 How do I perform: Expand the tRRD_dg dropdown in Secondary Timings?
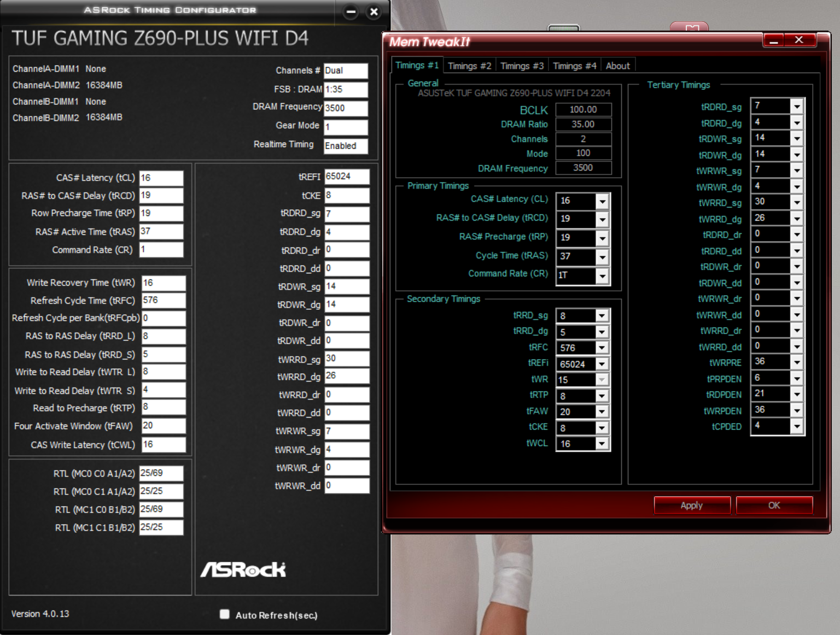pyautogui.click(x=602, y=332)
